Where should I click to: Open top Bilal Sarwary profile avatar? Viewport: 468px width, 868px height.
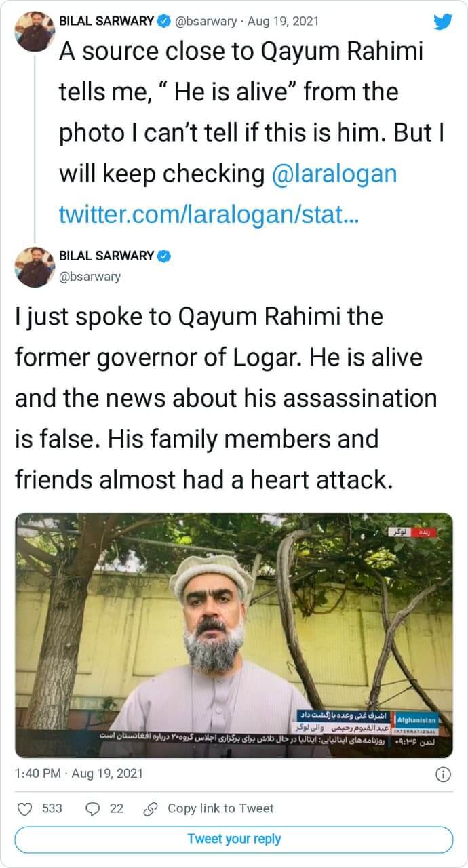pos(35,32)
